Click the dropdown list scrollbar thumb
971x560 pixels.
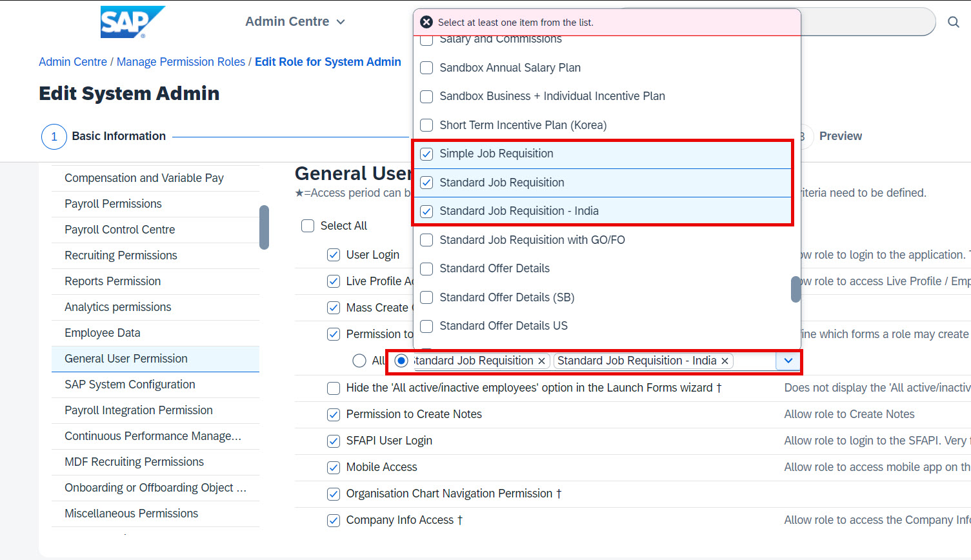point(796,289)
